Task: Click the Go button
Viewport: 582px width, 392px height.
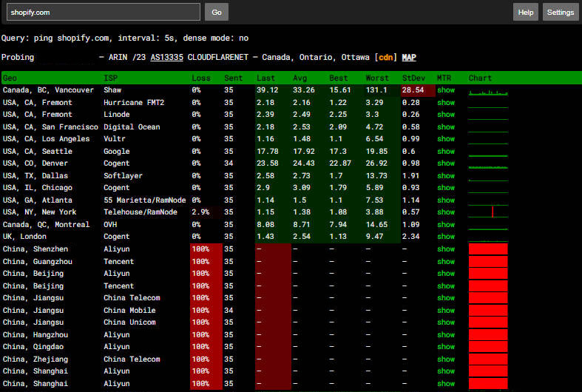Action: pos(216,12)
